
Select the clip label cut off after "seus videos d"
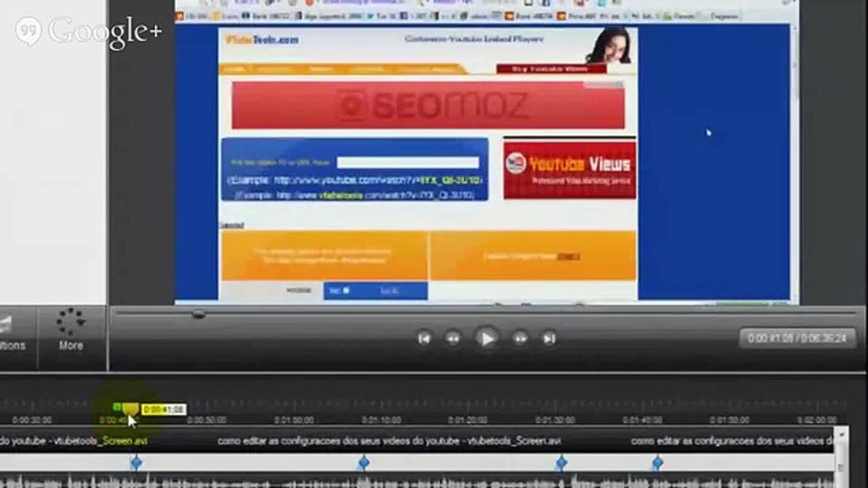[x=732, y=441]
